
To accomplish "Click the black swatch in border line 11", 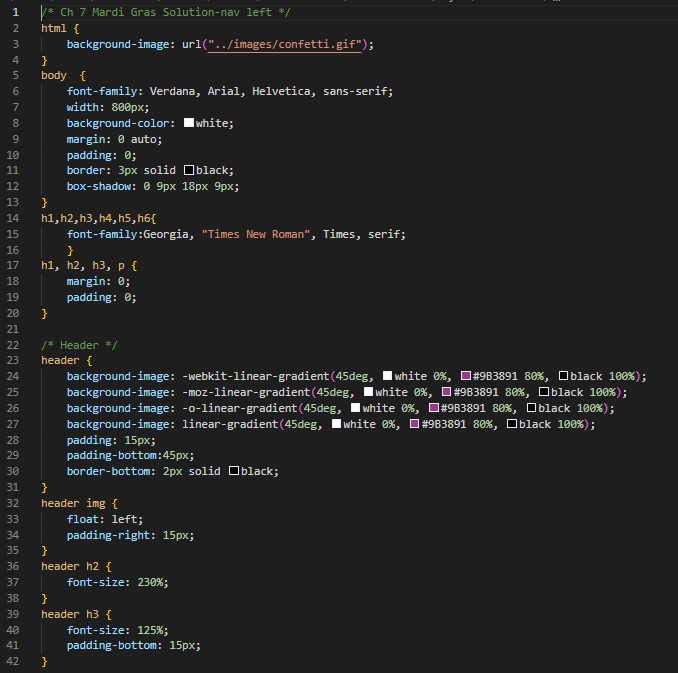I will (x=189, y=170).
